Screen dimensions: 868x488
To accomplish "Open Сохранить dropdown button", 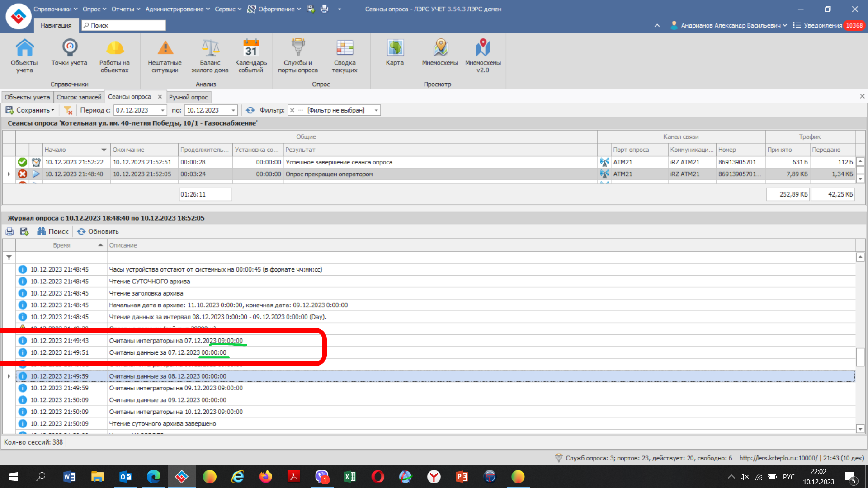I will coord(30,110).
